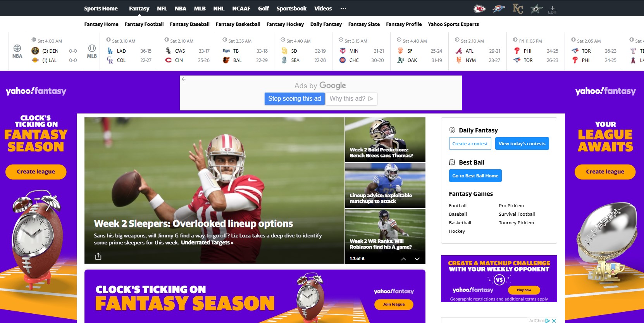Image resolution: width=644 pixels, height=323 pixels.
Task: Open the NHL section
Action: click(219, 8)
